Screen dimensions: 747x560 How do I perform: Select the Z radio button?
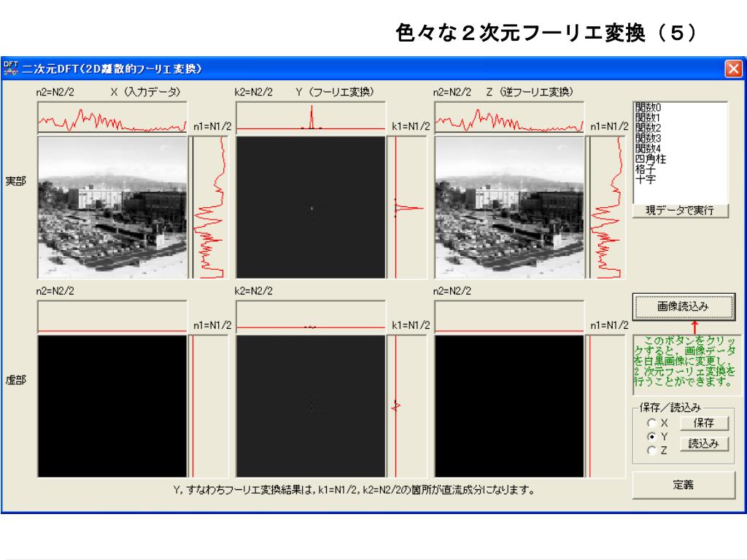pyautogui.click(x=651, y=451)
